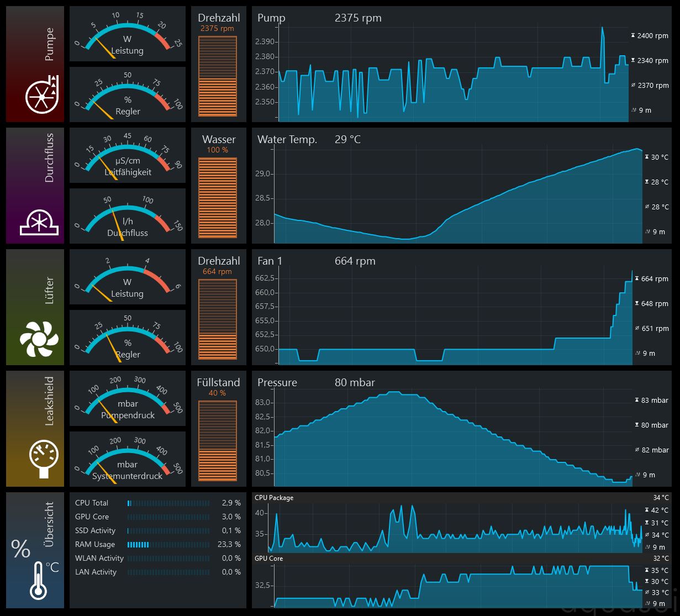The height and width of the screenshot is (616, 680).
Task: Select the CPU Package temperature chart
Action: [x=447, y=528]
